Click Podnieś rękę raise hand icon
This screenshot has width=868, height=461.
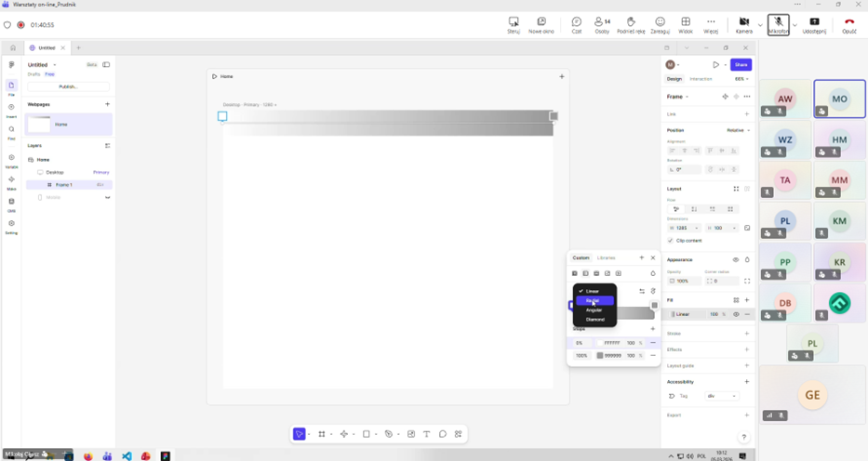630,22
